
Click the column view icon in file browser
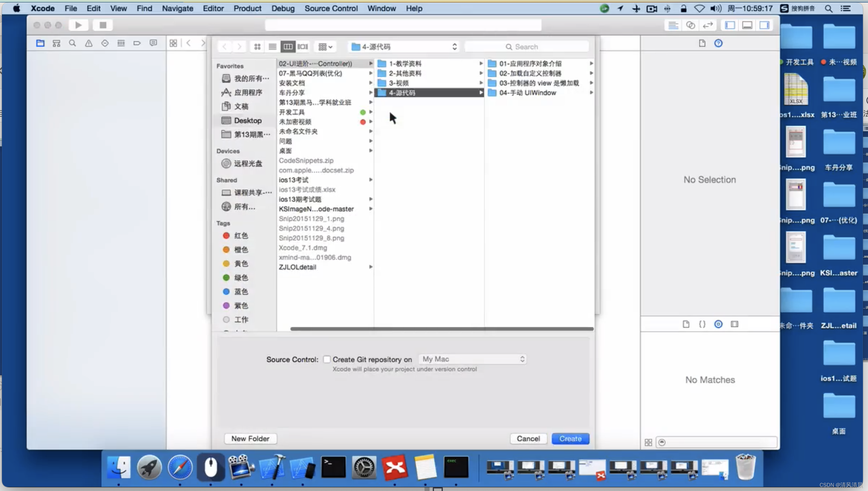coord(287,46)
